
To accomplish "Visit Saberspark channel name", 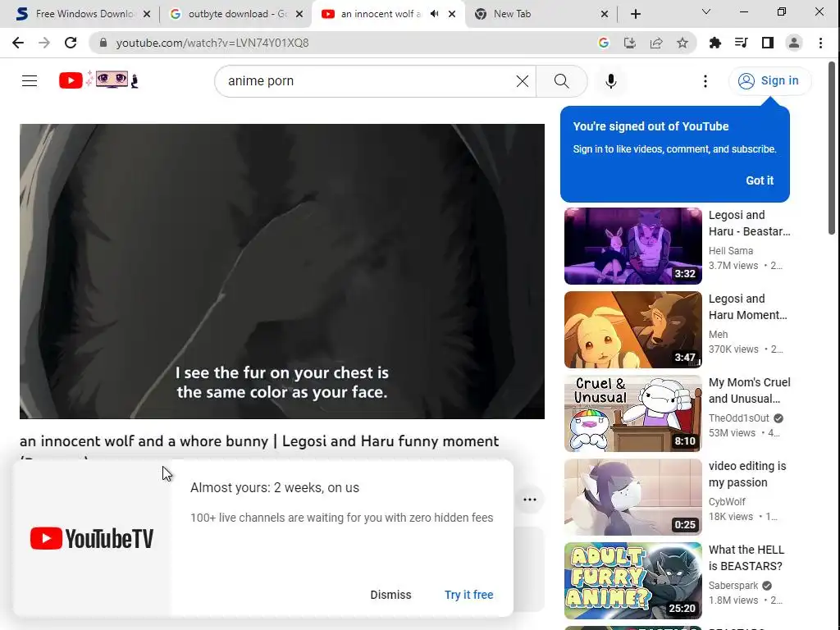I will (733, 586).
